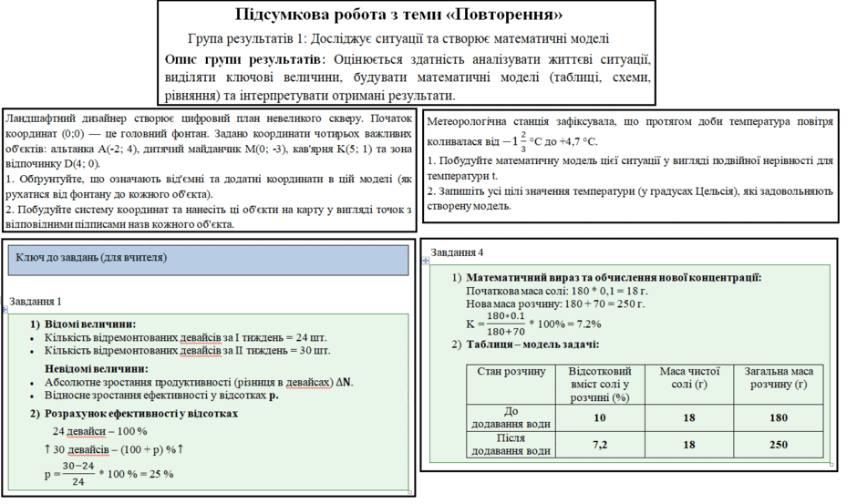Click the title «Підсумкова робота з теми «Повторення»»

tap(398, 15)
